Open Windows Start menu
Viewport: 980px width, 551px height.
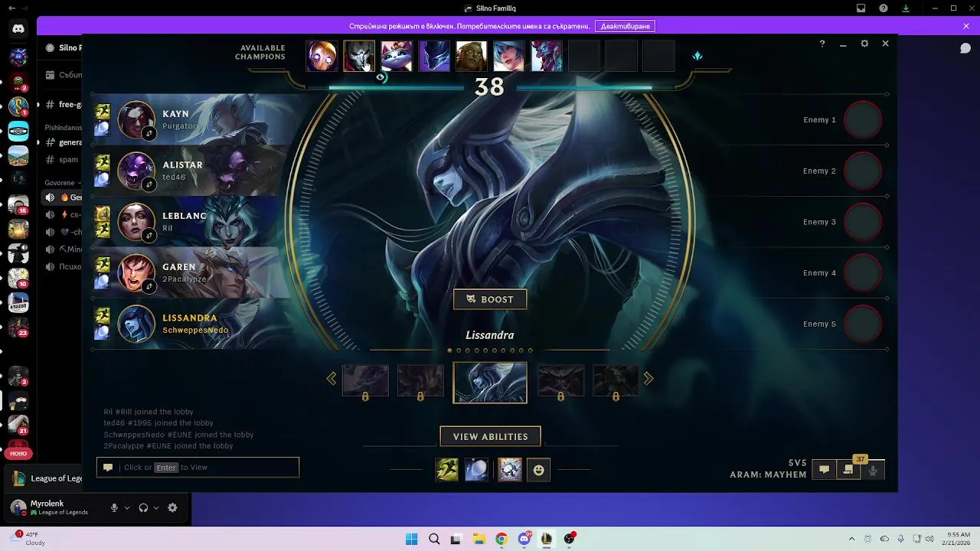pyautogui.click(x=411, y=539)
